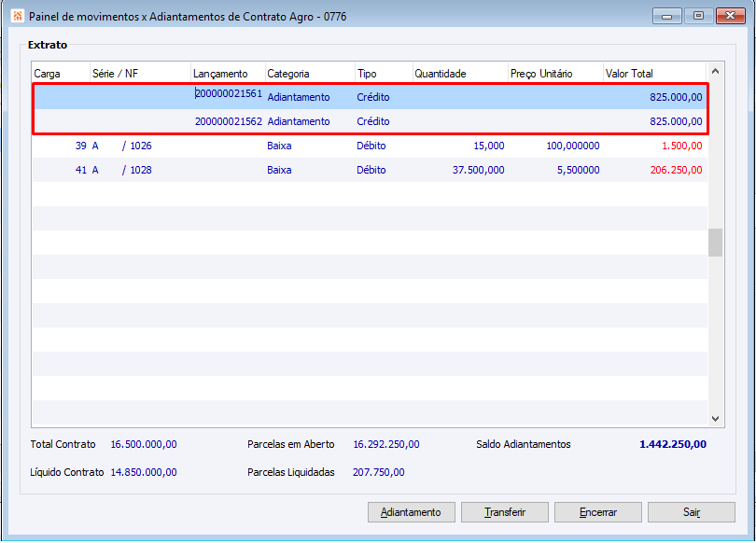Click the Total Contrato label

click(x=63, y=444)
